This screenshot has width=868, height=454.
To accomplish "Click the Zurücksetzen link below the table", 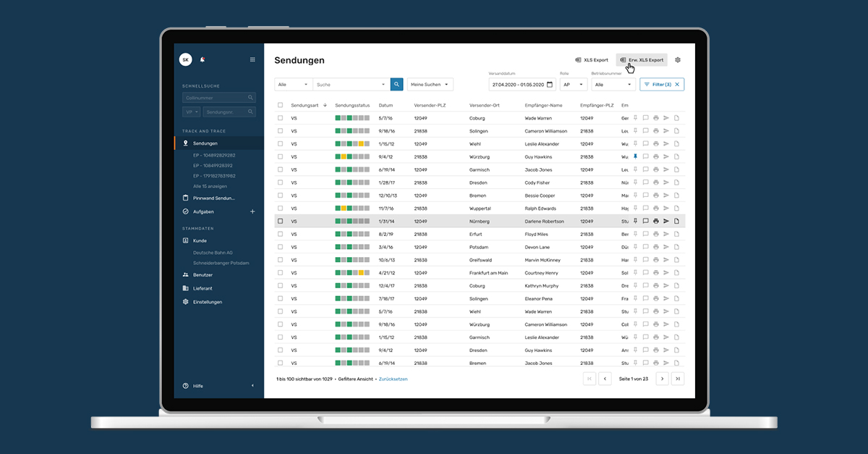I will click(x=393, y=379).
